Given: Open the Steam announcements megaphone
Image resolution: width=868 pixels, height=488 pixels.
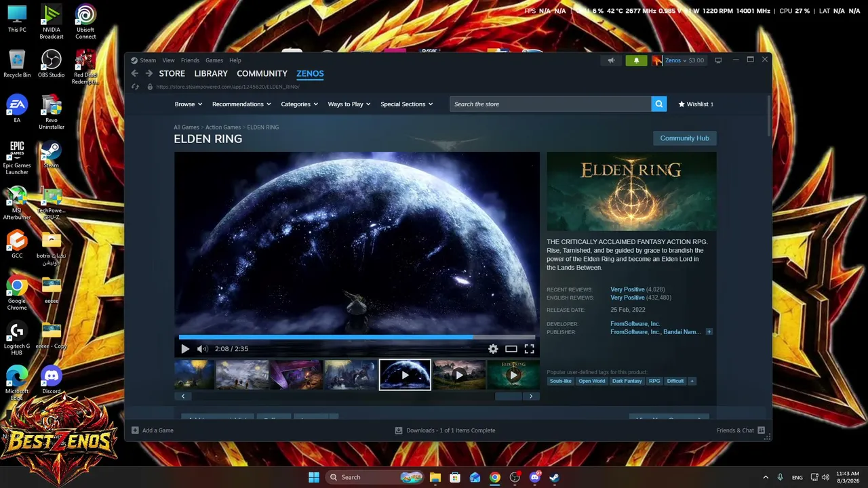Looking at the screenshot, I should pos(611,60).
